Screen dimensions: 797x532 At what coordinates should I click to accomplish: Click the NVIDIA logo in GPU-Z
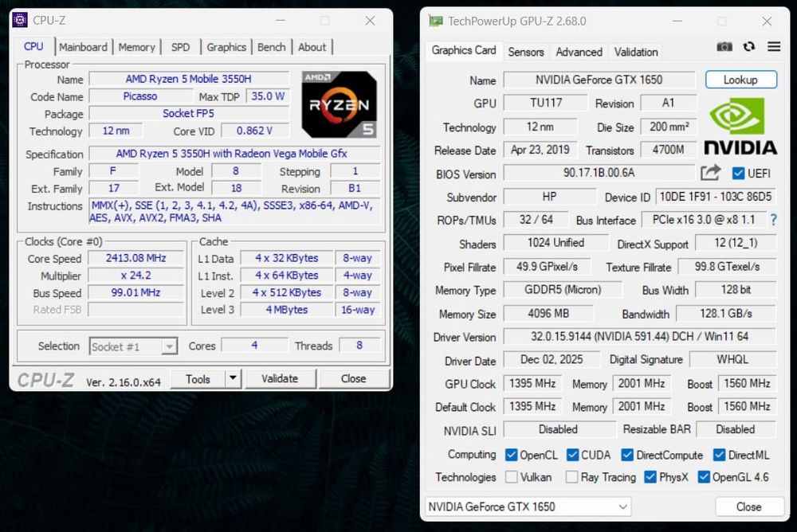[740, 126]
